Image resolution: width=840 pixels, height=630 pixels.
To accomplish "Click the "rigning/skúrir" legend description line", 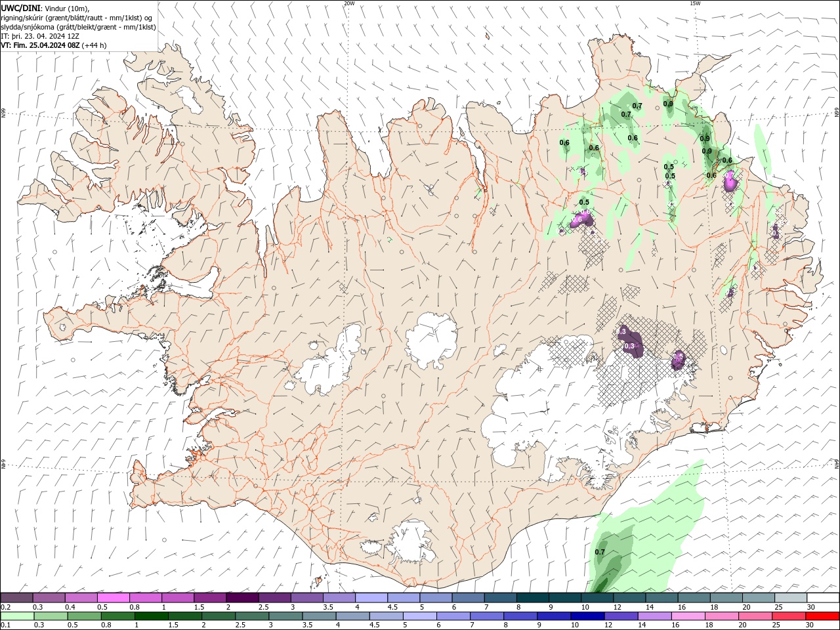I will click(77, 18).
